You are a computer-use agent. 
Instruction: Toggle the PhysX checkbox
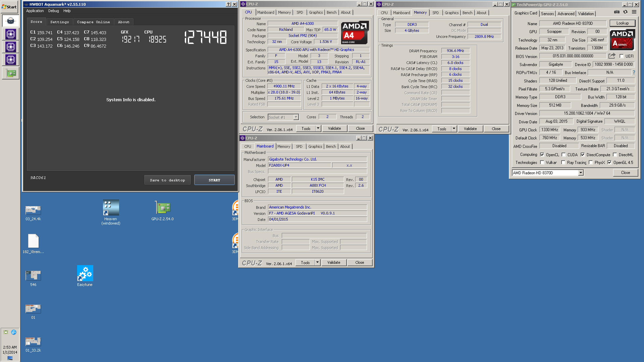[591, 163]
